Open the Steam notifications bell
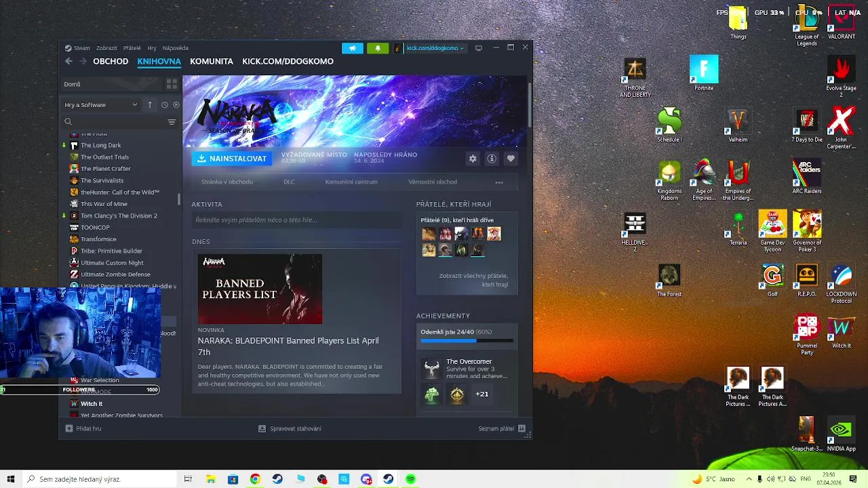 pyautogui.click(x=378, y=48)
